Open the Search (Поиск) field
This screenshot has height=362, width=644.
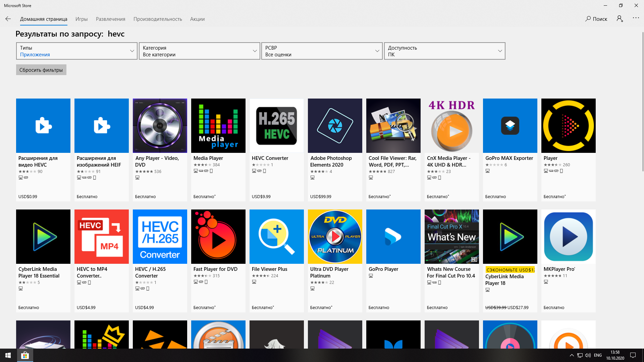coord(596,19)
